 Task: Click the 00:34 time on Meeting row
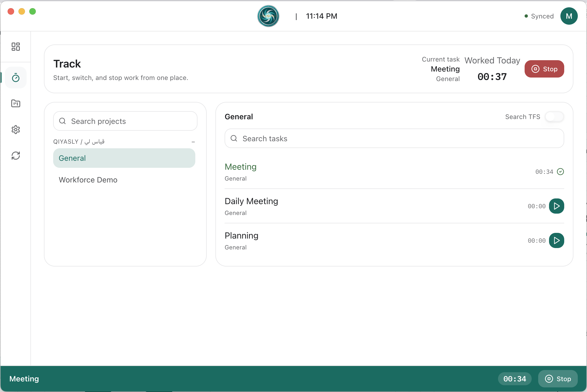pyautogui.click(x=544, y=172)
